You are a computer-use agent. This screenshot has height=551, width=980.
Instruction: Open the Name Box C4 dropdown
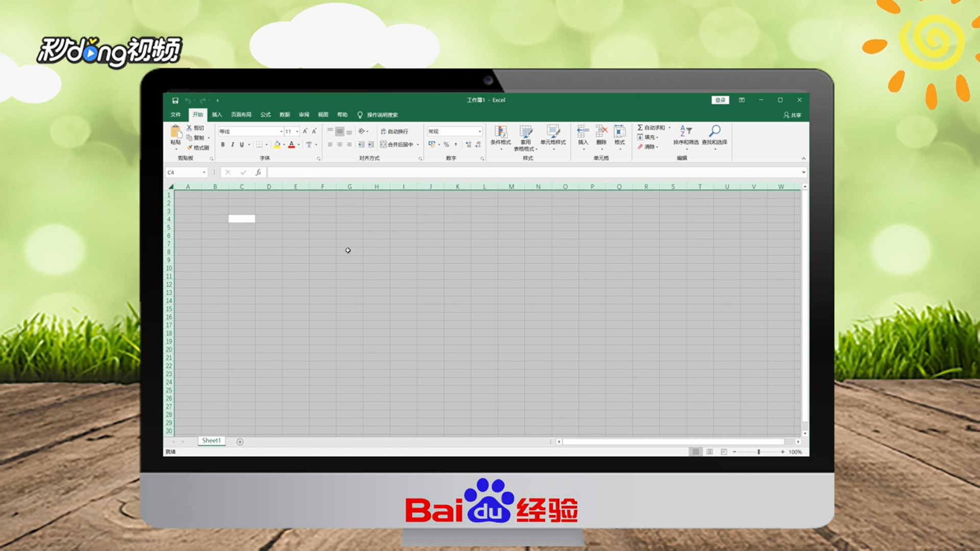[x=204, y=172]
